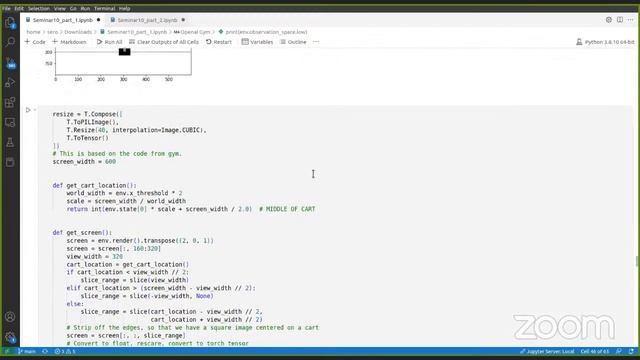Open editor More Actions ellipsis at top right

630,20
